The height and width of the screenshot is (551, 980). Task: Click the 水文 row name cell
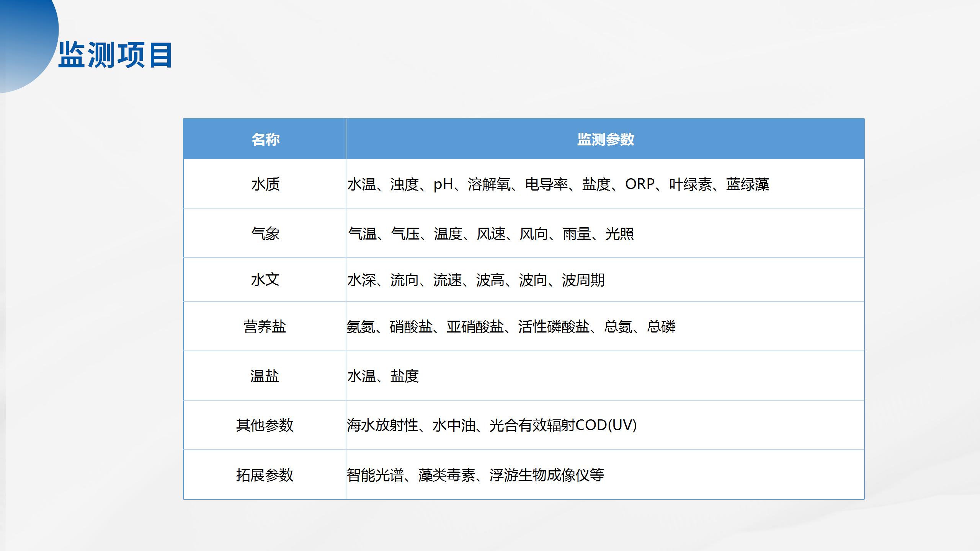[265, 280]
